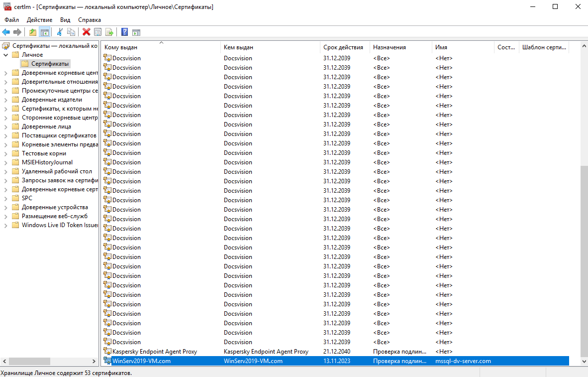The width and height of the screenshot is (588, 377).
Task: Click scroll up arrow of certificate list
Action: point(584,46)
